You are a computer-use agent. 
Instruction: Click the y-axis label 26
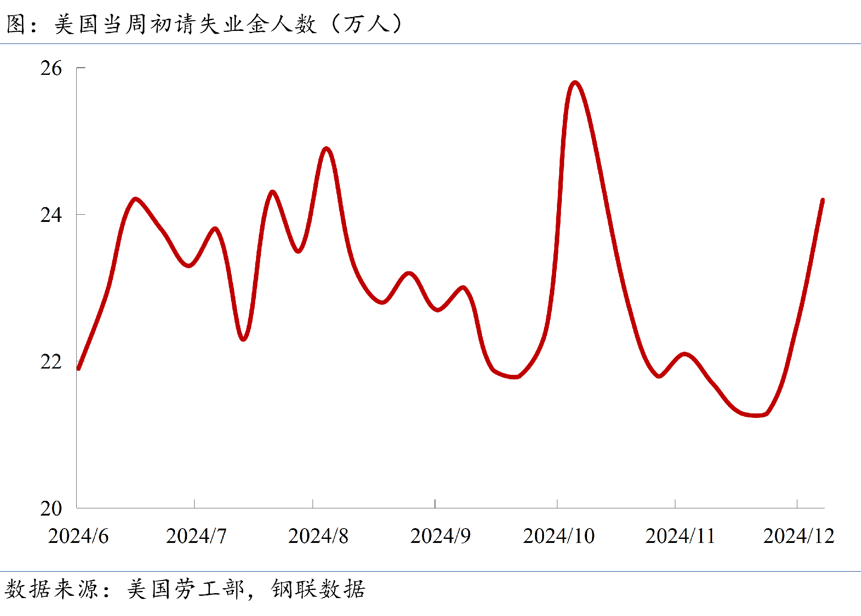(x=51, y=69)
